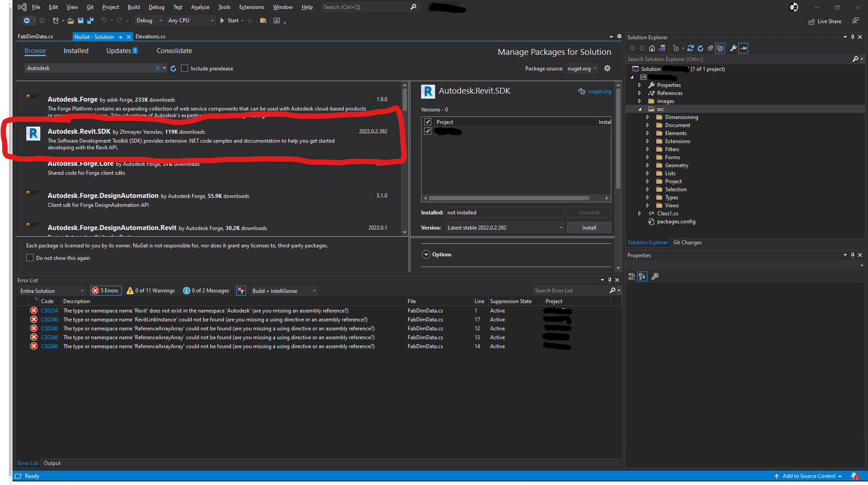Check Do not show this again
Viewport: 868px width, 485px height.
click(x=30, y=258)
